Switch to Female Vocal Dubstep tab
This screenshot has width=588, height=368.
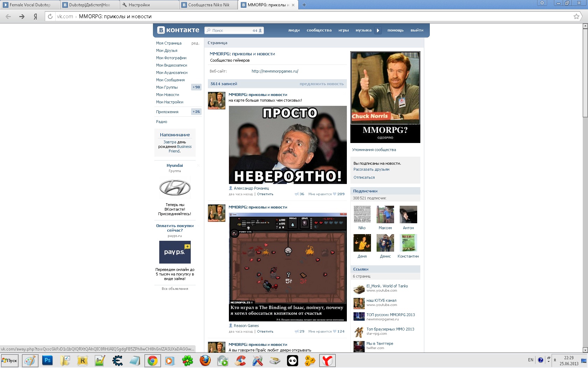30,5
